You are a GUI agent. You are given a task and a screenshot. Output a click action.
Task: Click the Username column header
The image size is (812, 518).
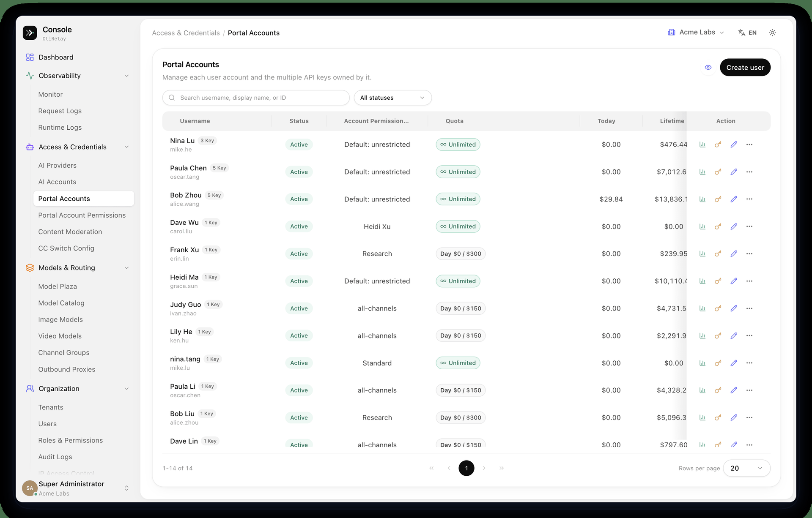(195, 121)
